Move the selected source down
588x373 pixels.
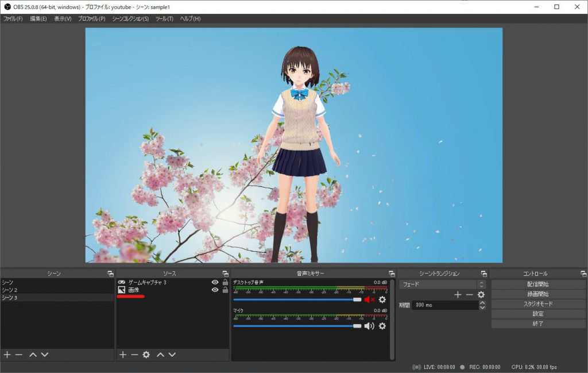point(172,355)
